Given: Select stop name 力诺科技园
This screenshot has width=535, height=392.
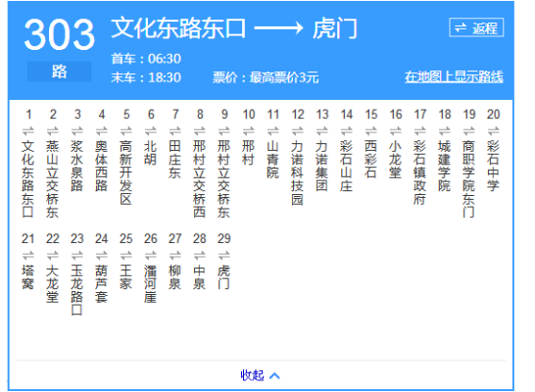Looking at the screenshot, I should pos(297,172).
